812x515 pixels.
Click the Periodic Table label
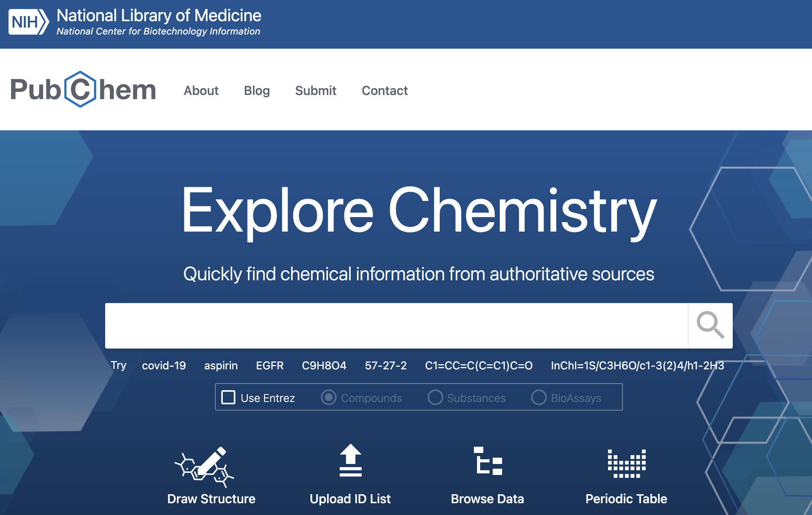(x=626, y=499)
